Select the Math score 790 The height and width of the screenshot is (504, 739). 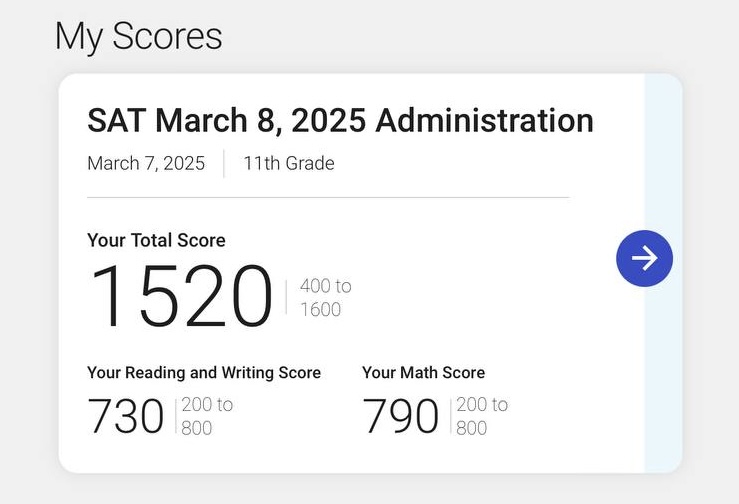click(x=400, y=416)
